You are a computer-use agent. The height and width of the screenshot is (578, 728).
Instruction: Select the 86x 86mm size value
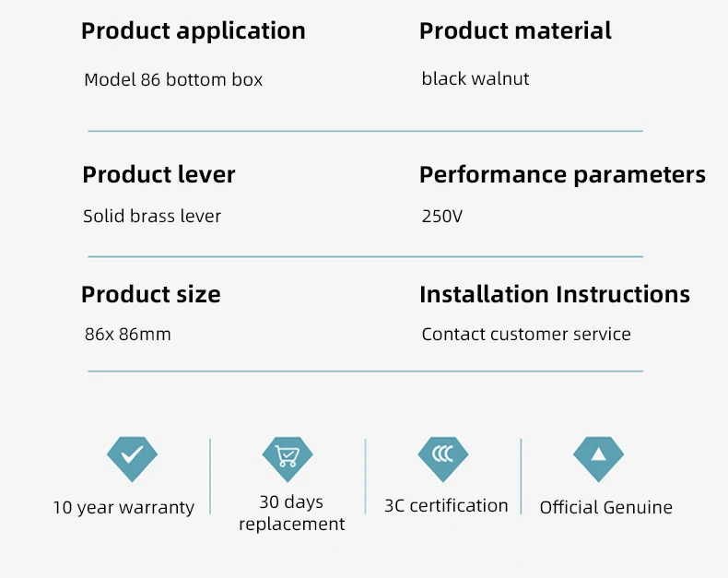pos(128,334)
